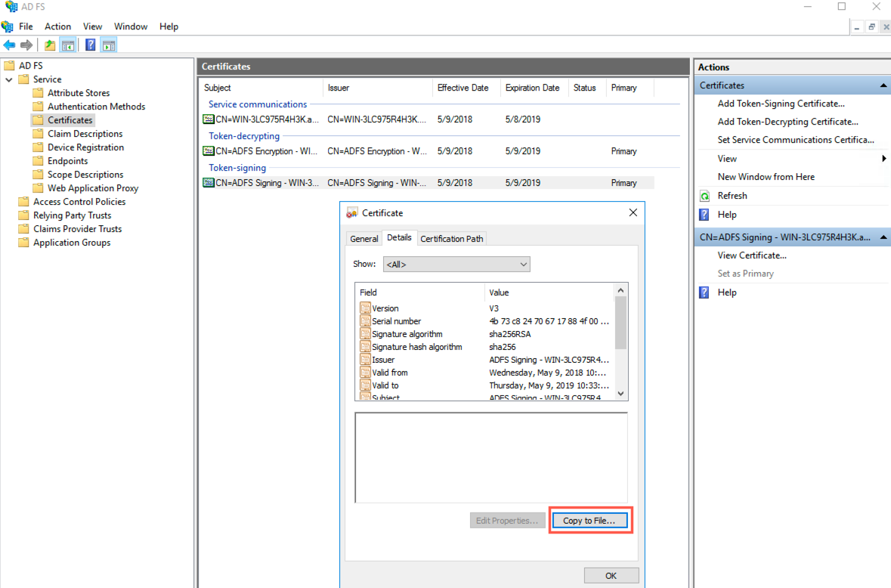Collapse the Service node in left tree
This screenshot has width=891, height=588.
point(9,79)
